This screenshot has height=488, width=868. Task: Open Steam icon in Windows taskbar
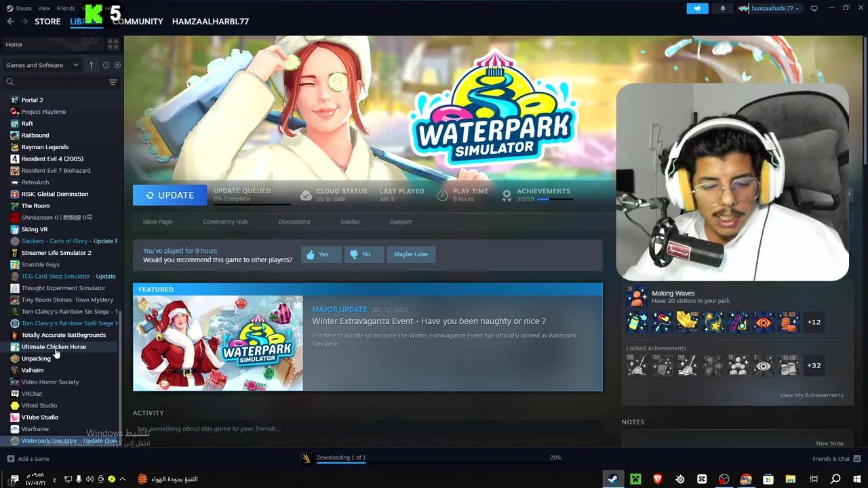pos(612,479)
